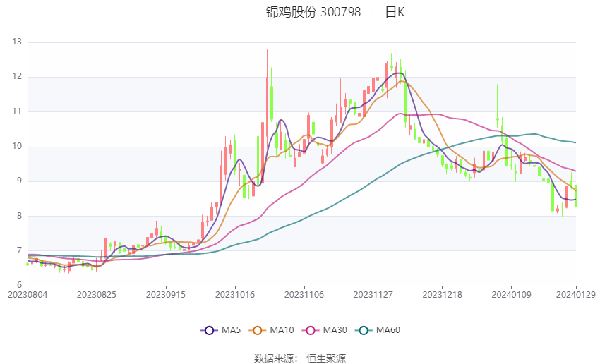Click x-axis date label 20230804

click(x=28, y=295)
